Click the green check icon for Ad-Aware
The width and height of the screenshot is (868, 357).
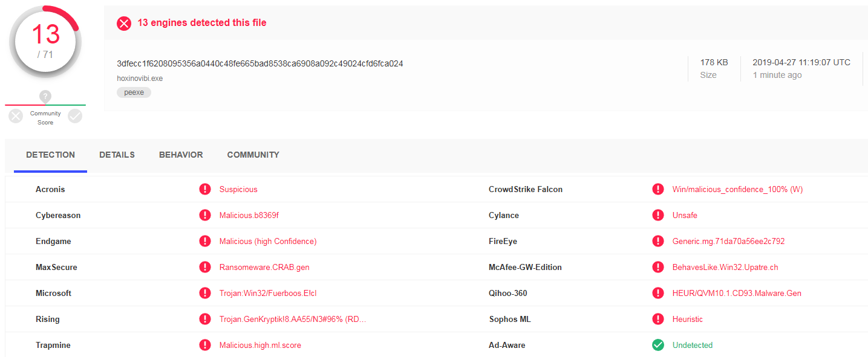658,346
